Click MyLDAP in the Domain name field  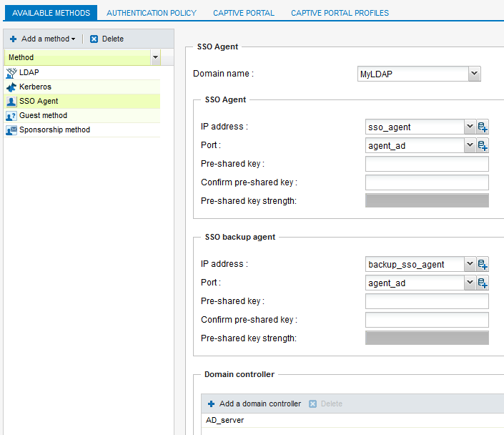coord(376,74)
